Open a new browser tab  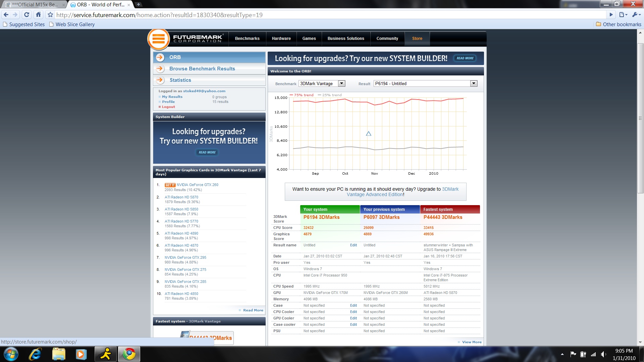pyautogui.click(x=138, y=4)
